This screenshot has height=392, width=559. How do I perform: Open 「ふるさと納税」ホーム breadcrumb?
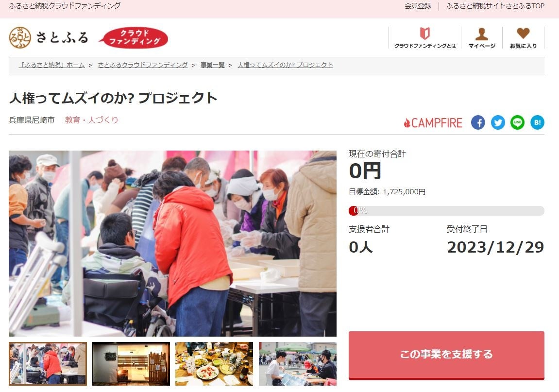coord(52,65)
